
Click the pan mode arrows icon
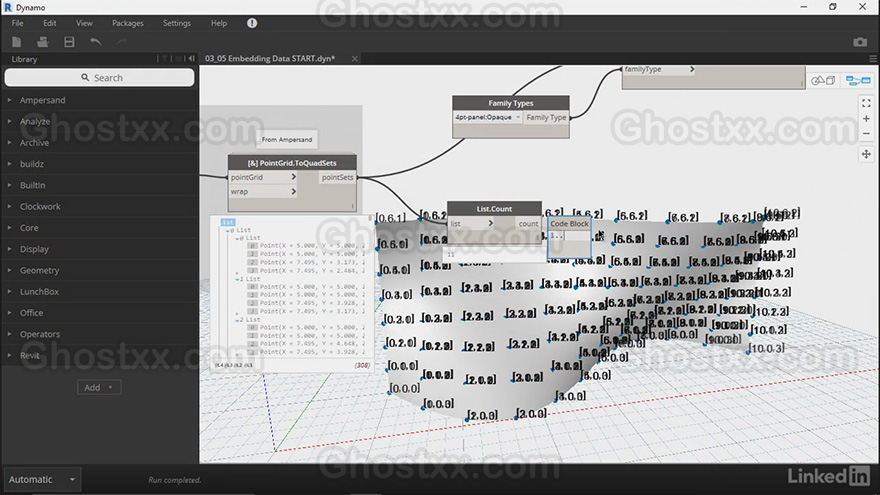(867, 154)
